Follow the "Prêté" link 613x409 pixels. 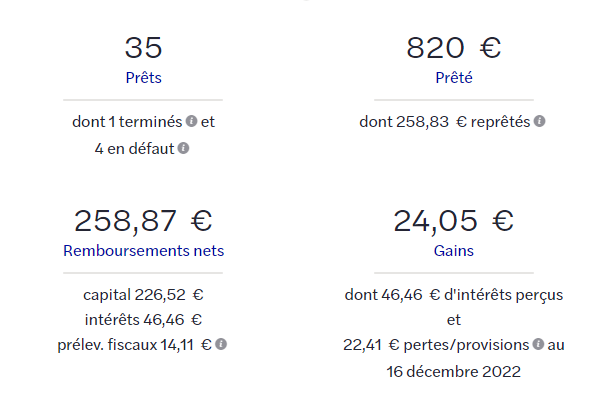(454, 77)
